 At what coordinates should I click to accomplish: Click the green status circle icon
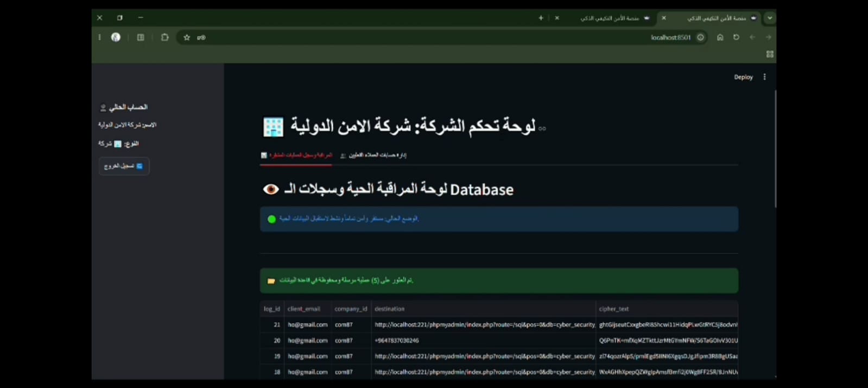coord(272,219)
